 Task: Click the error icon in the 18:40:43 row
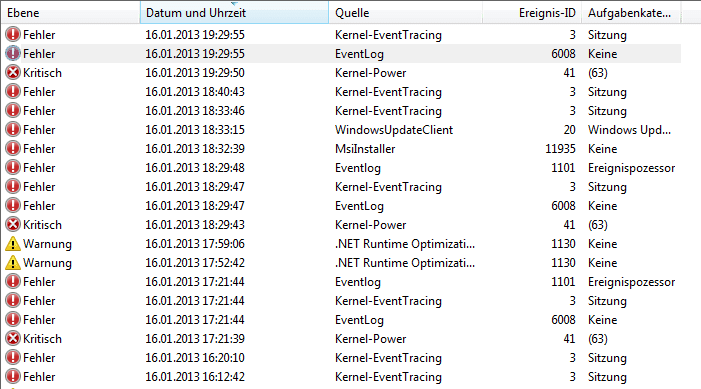[13, 92]
